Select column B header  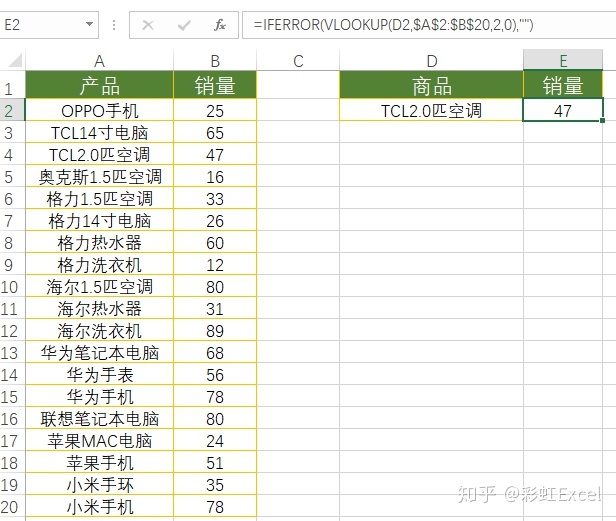215,61
